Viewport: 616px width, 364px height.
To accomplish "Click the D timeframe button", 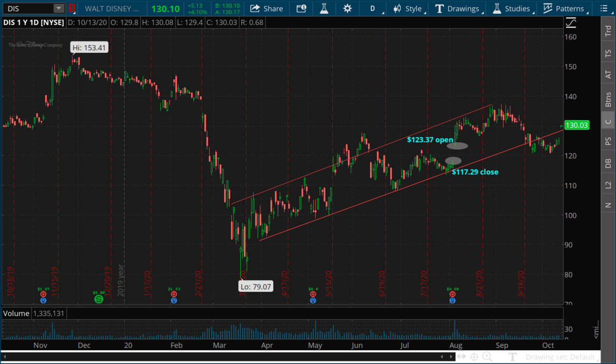I will [373, 8].
